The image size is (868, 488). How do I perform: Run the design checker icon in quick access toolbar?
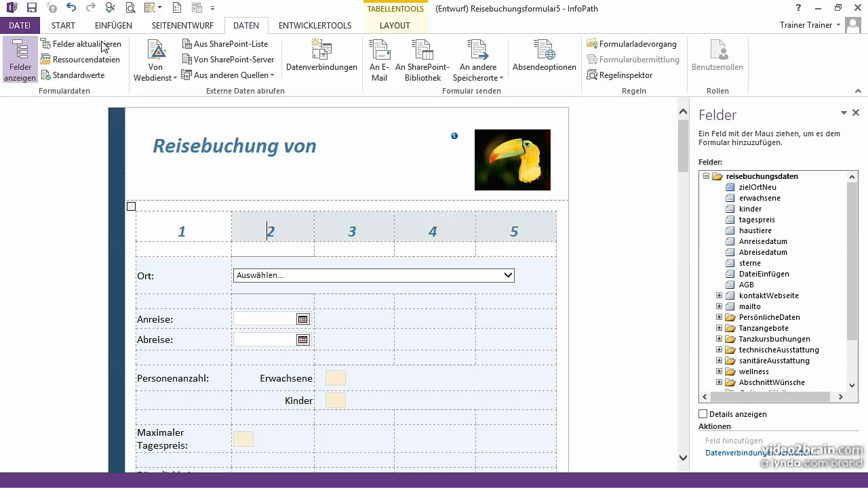point(111,8)
